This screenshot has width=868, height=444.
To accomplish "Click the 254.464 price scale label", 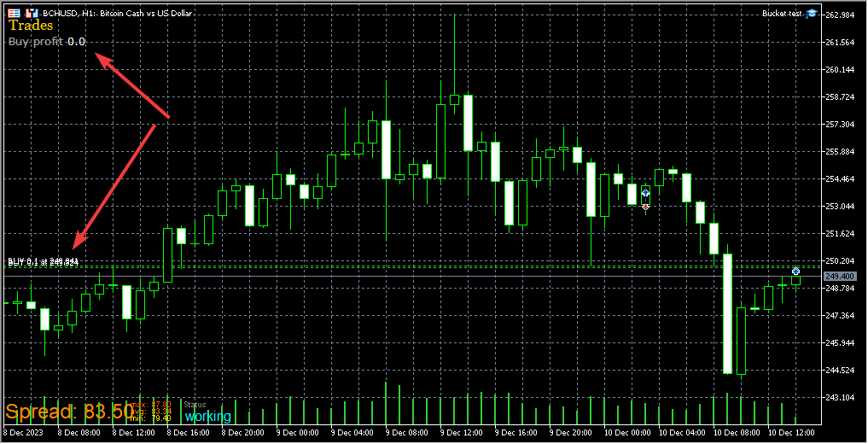I will point(840,178).
